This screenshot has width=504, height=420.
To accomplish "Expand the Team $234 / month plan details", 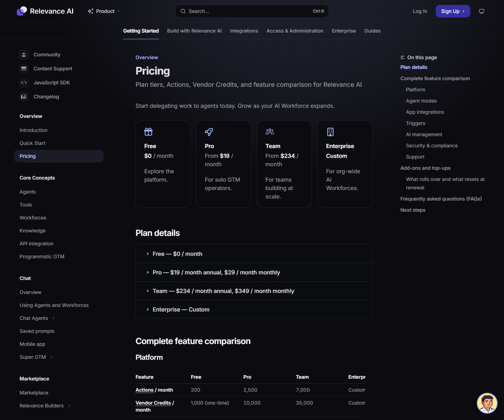I will point(254,291).
